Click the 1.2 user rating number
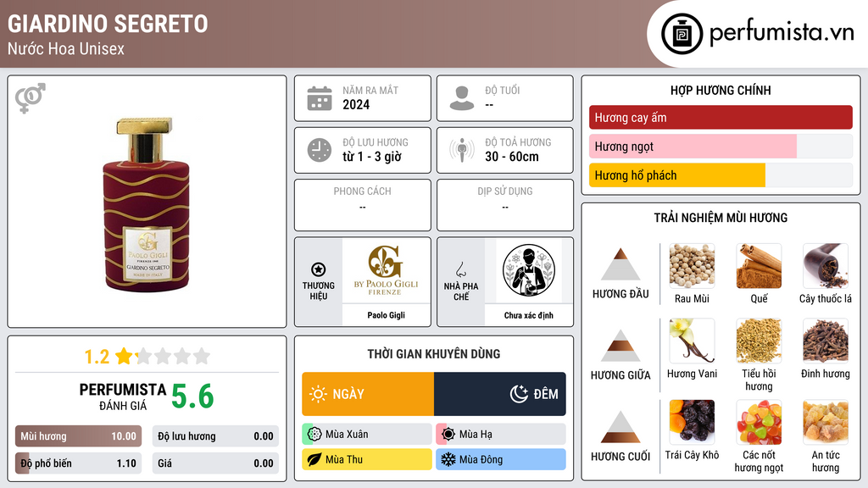This screenshot has height=488, width=868. (97, 357)
